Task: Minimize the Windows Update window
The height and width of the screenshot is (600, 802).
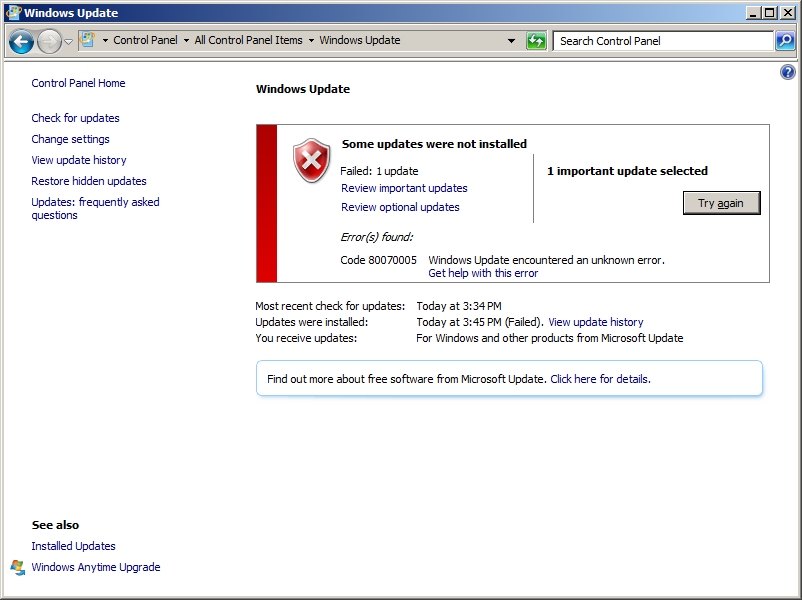Action: tap(752, 13)
